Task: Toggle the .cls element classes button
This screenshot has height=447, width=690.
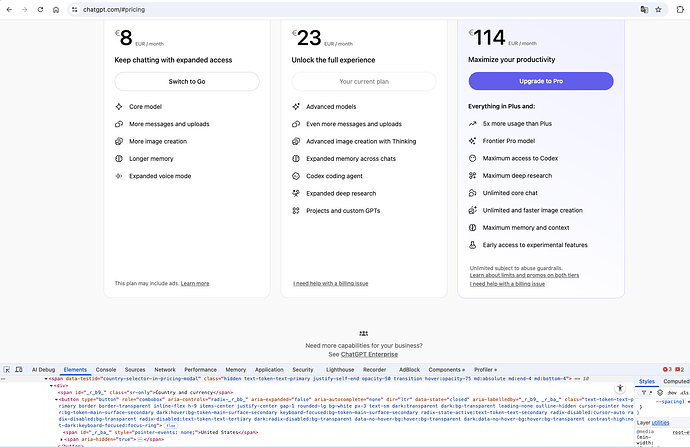Action: 684,392
